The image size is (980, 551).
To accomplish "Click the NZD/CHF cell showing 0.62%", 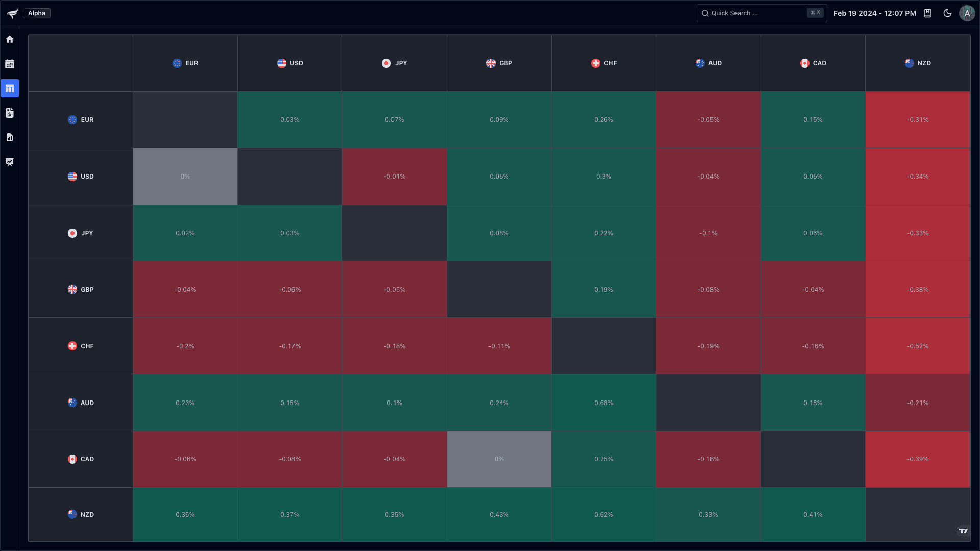I will (604, 514).
